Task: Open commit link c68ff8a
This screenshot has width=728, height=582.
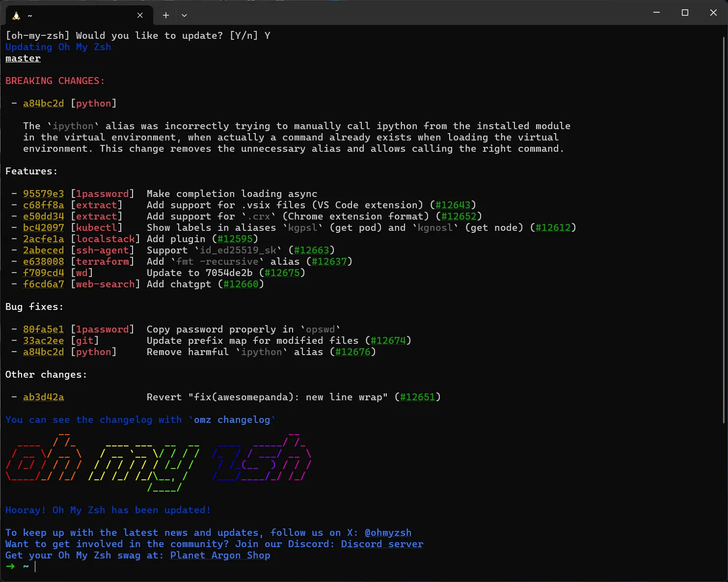Action: [43, 205]
